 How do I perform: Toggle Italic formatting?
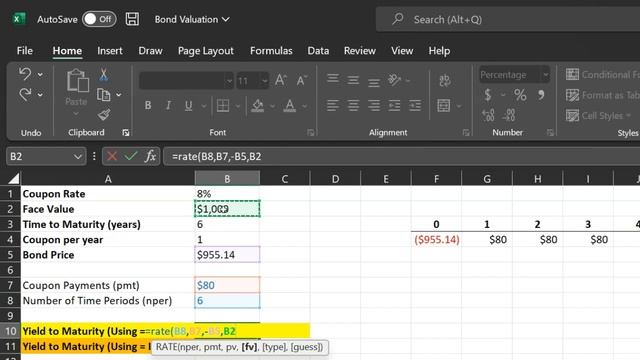pos(168,106)
